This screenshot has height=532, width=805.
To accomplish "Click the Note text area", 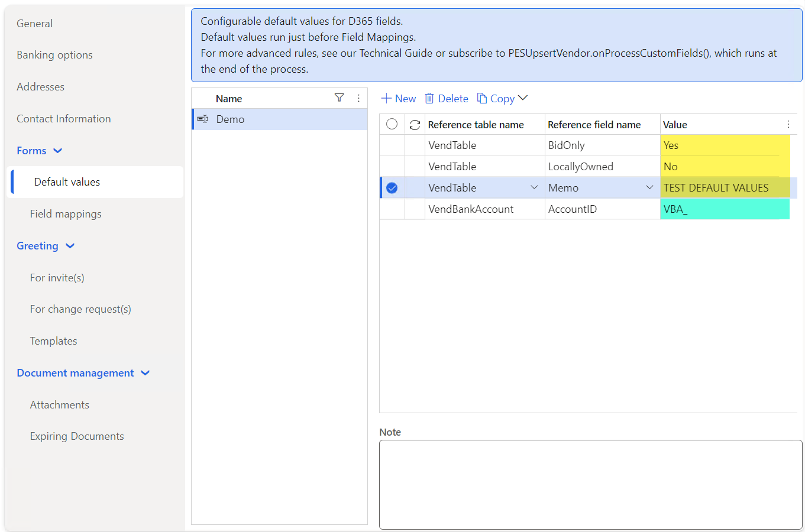I will click(590, 485).
